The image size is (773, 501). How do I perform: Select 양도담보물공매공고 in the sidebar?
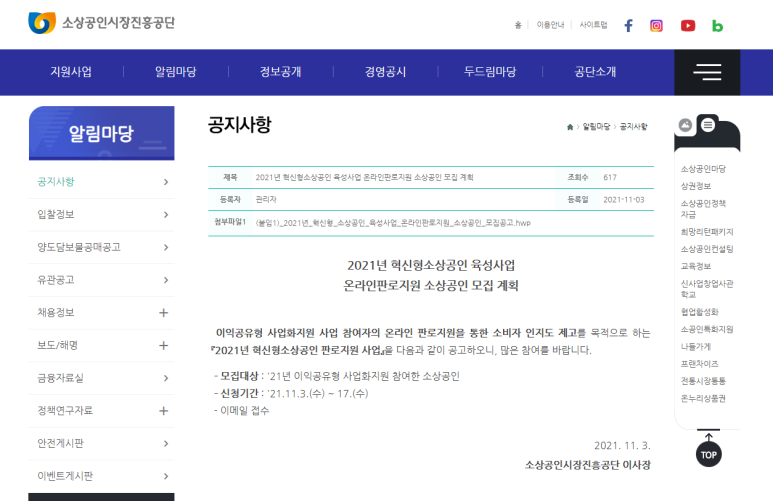tap(102, 247)
